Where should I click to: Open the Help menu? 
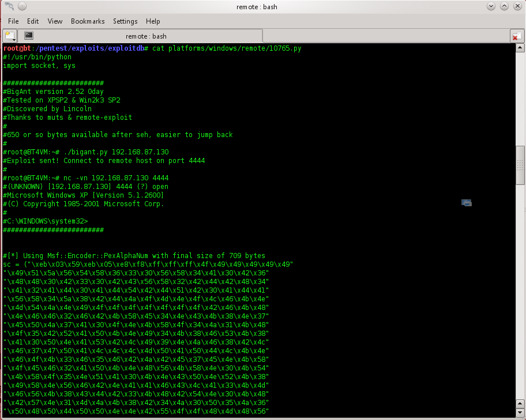tap(153, 21)
